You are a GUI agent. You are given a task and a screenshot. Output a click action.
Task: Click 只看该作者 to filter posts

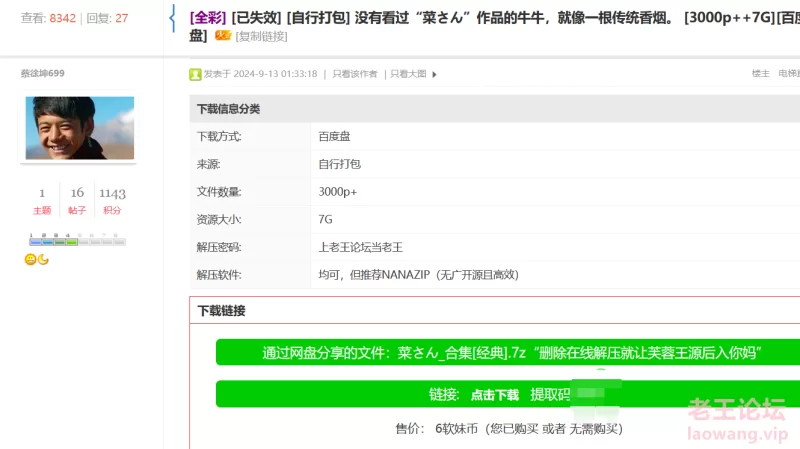[x=355, y=74]
